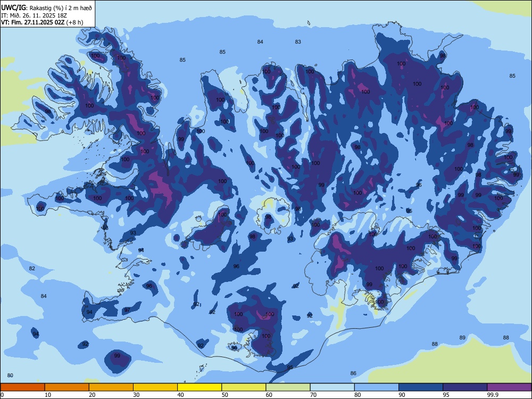Select the humidity value '89' on the map
Screen dimensions: 532x399
click(462, 338)
